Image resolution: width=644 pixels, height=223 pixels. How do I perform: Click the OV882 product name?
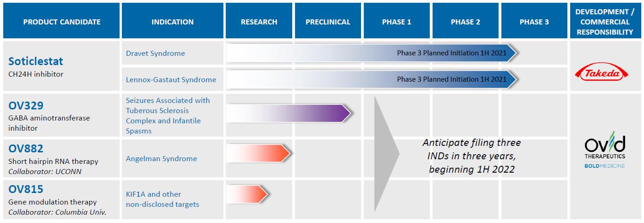pos(26,149)
